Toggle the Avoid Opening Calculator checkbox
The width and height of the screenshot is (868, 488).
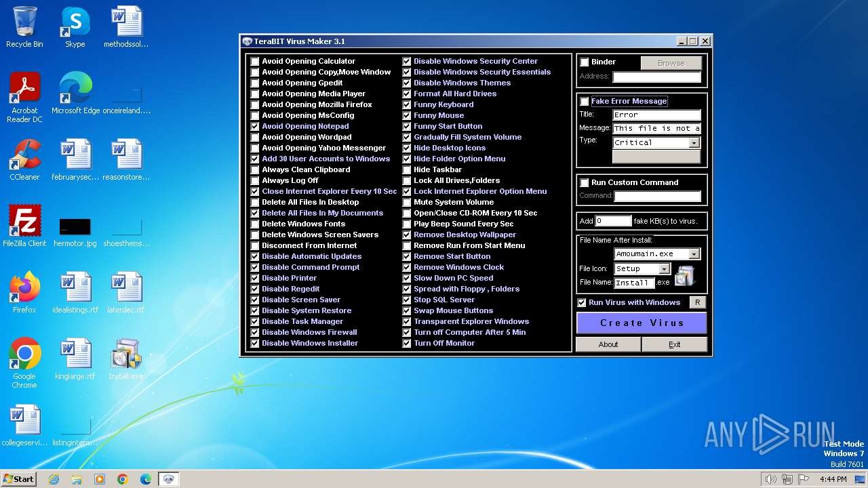(x=255, y=61)
